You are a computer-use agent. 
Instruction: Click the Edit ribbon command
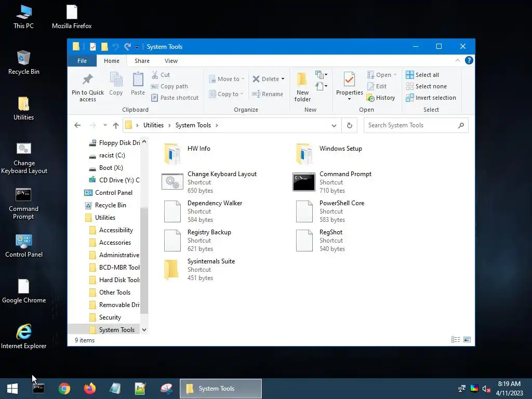click(377, 86)
